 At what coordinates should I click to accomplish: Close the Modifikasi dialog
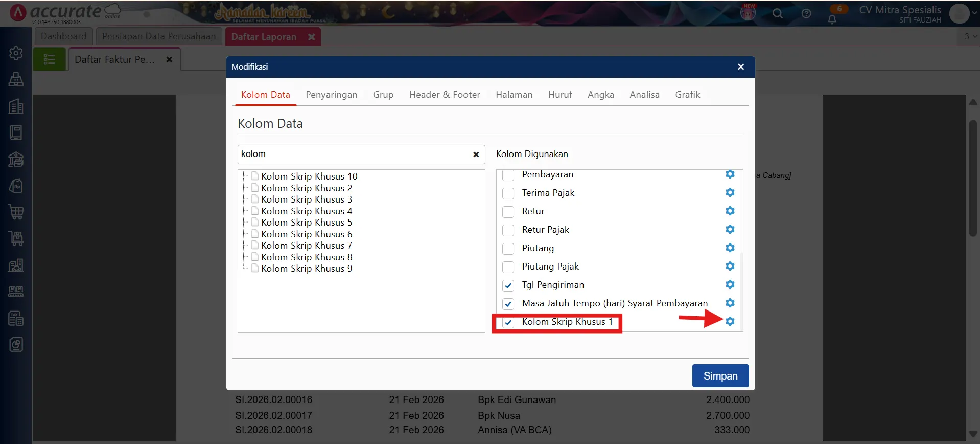(x=740, y=67)
